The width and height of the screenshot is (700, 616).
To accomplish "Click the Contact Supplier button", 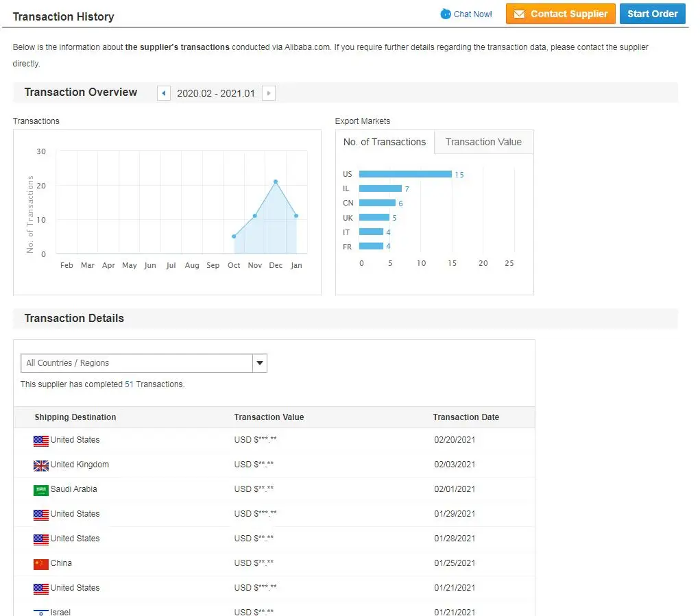I will [x=560, y=14].
